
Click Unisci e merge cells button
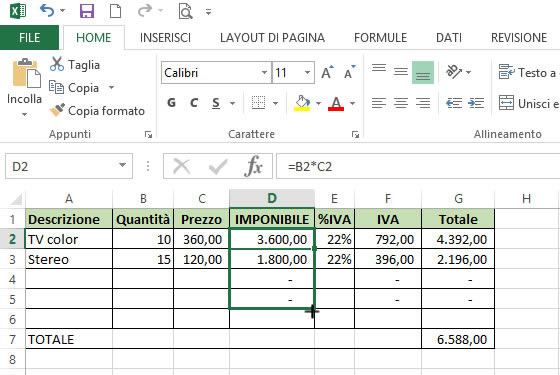[x=529, y=103]
